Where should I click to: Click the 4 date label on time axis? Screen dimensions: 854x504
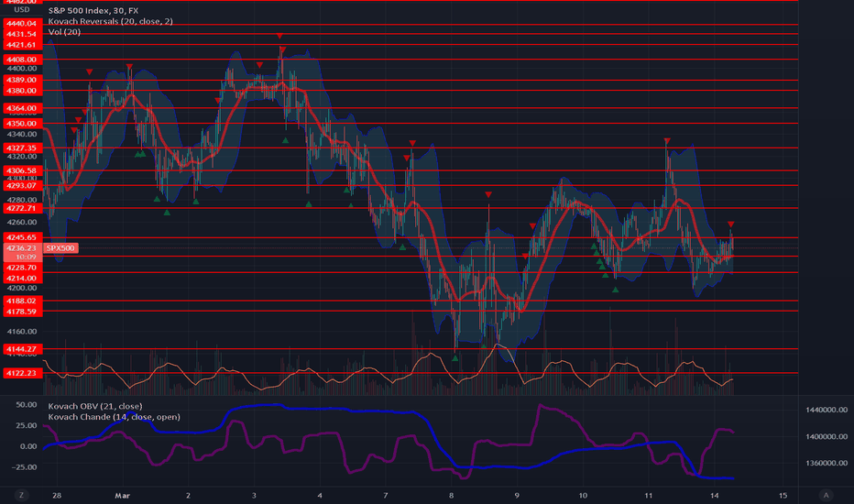click(320, 495)
